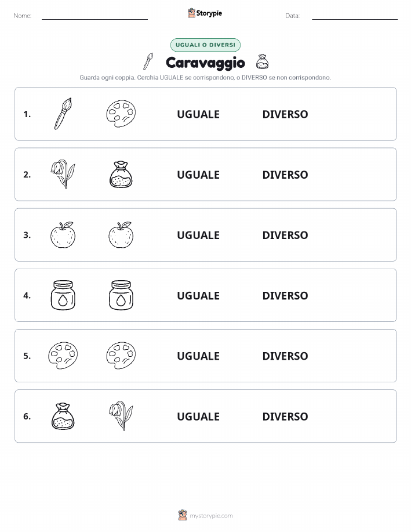Mark DIVERSO in row 6
411x532 pixels.
coord(285,417)
